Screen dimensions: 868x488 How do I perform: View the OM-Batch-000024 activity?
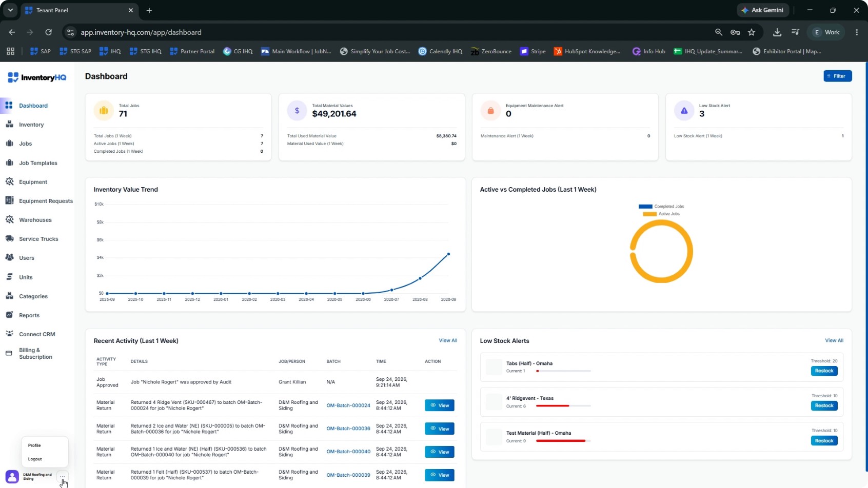[x=440, y=405]
